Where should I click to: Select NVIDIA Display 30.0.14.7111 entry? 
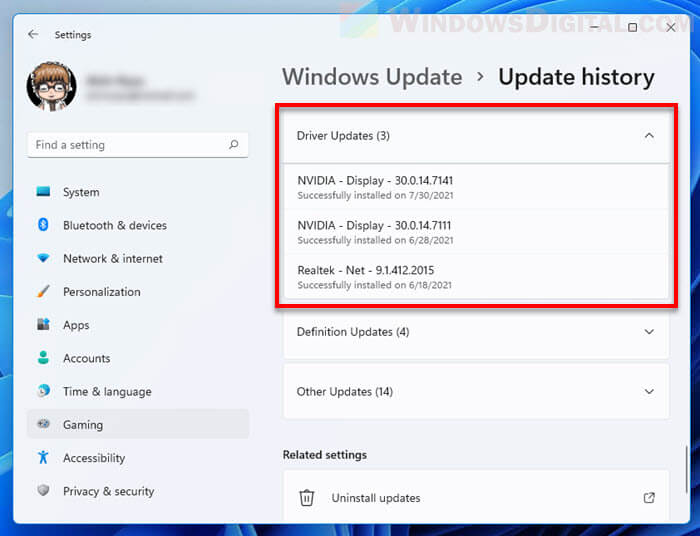pyautogui.click(x=476, y=232)
